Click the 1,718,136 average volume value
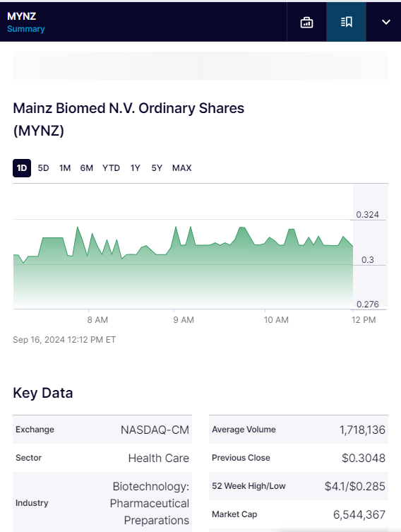This screenshot has height=532, width=401. (x=362, y=430)
